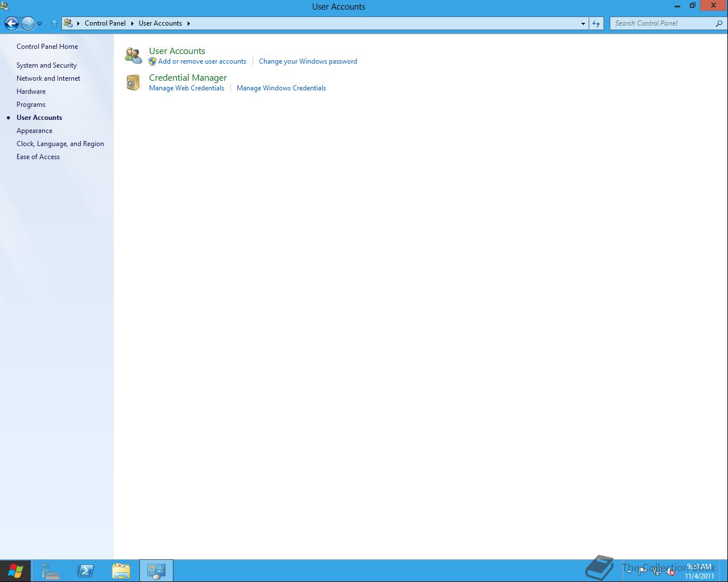Open Appearance category in sidebar
Image resolution: width=728 pixels, height=582 pixels.
[34, 131]
